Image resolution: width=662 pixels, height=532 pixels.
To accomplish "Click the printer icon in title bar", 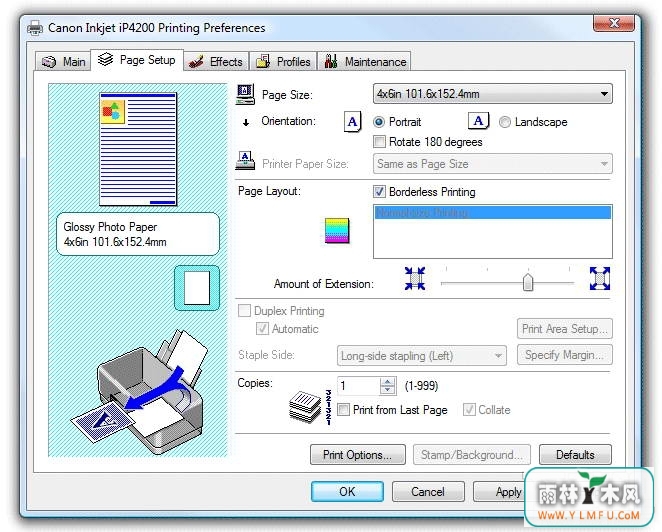I will click(x=35, y=28).
